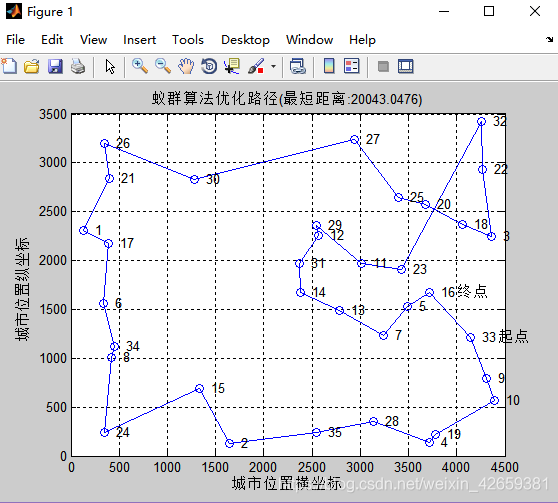Insert a Legend from toolbar
This screenshot has height=503, width=558.
point(352,66)
